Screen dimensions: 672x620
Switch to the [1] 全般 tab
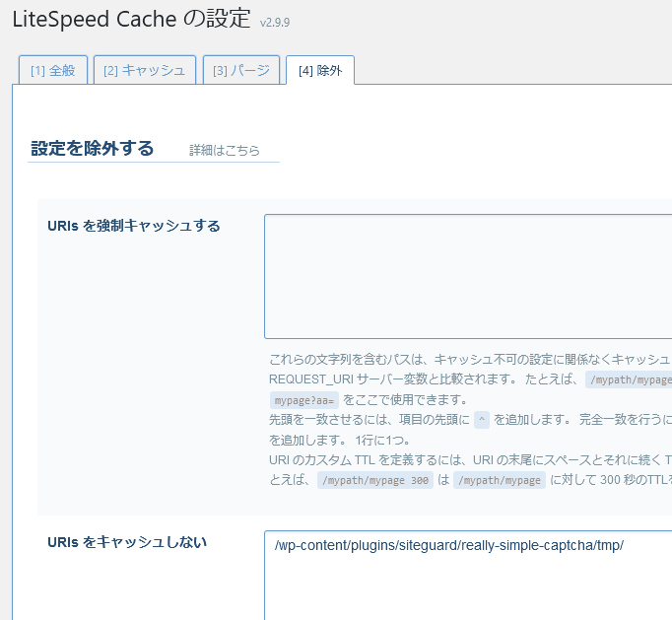pos(53,70)
